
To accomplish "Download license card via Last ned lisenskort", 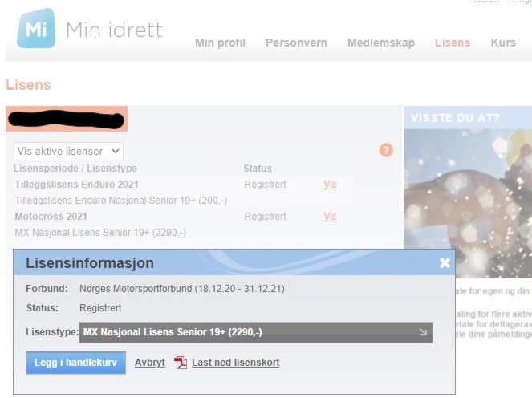I will click(235, 363).
